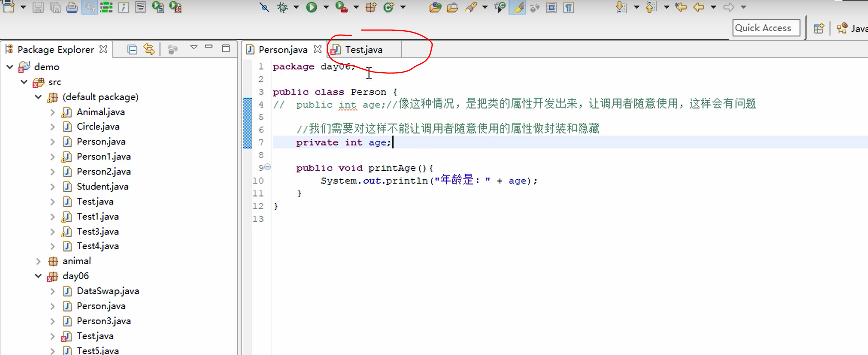
Task: Click the Open Task folder icon
Action: [452, 7]
